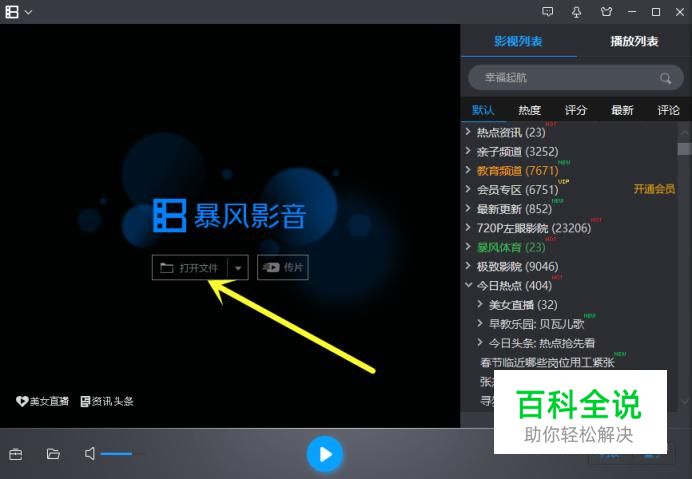Click the 开通会员 link
The image size is (692, 479).
click(x=654, y=189)
